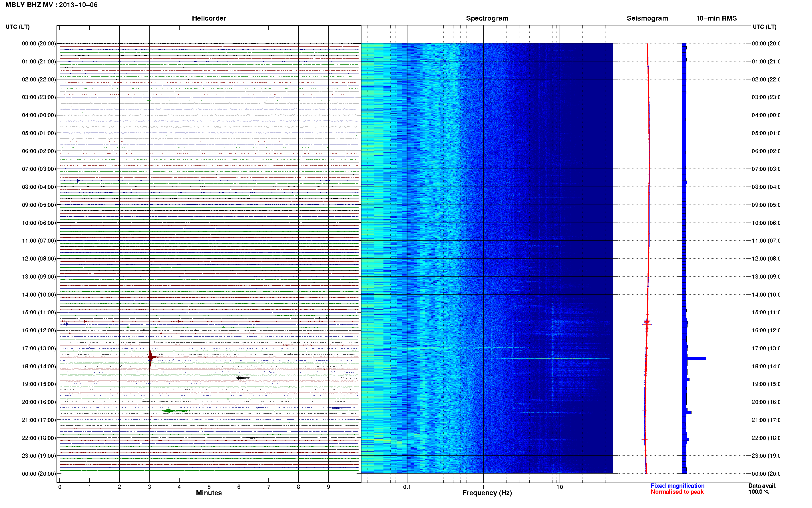Click the left 15:00 (11:00) time label
This screenshot has height=508, width=812.
point(39,313)
